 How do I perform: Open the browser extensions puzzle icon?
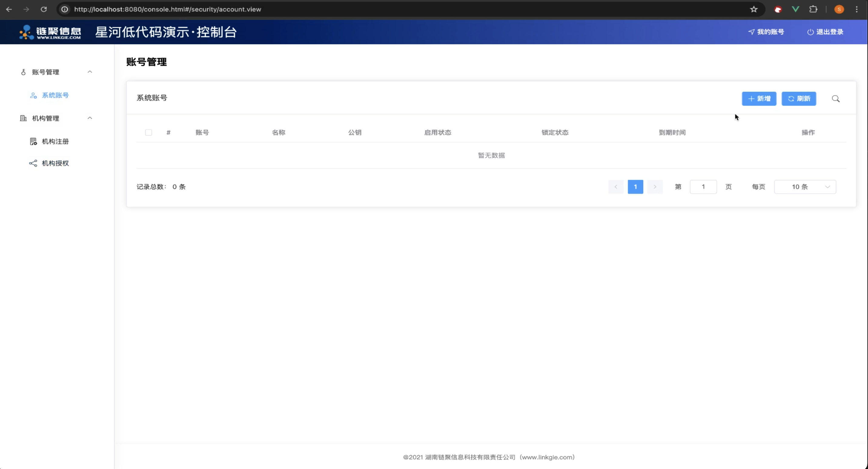coord(813,9)
